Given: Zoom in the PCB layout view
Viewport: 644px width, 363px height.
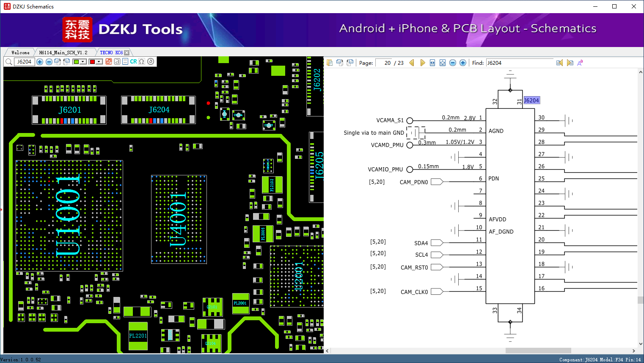Looking at the screenshot, I should pyautogui.click(x=40, y=62).
